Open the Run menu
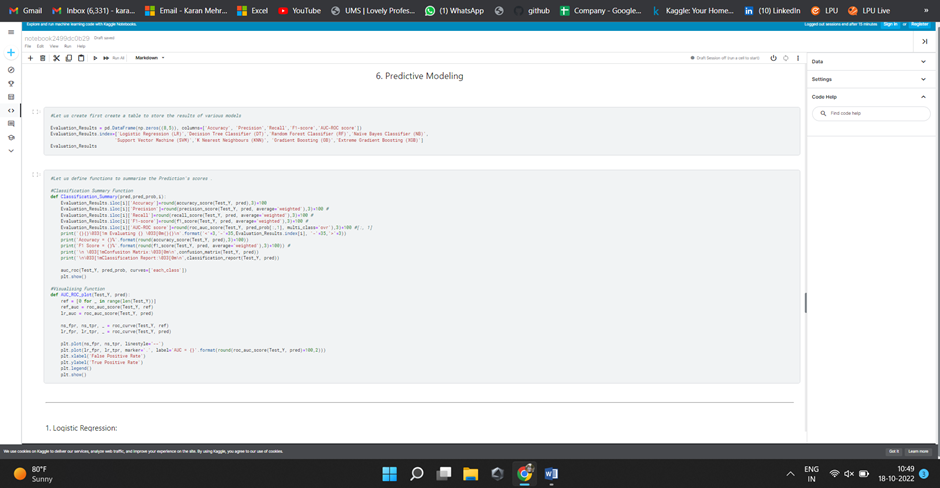This screenshot has width=940, height=488. click(68, 46)
